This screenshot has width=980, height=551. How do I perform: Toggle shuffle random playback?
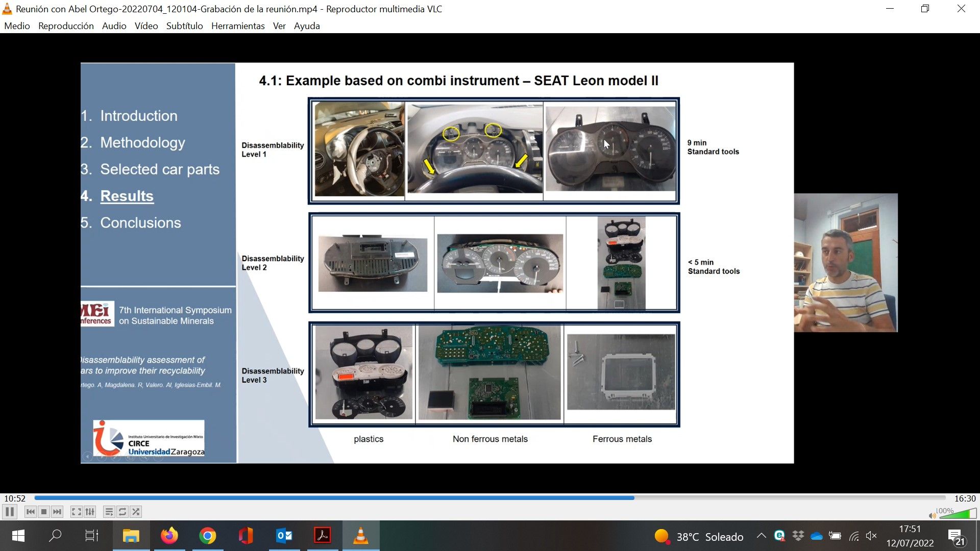pos(136,512)
